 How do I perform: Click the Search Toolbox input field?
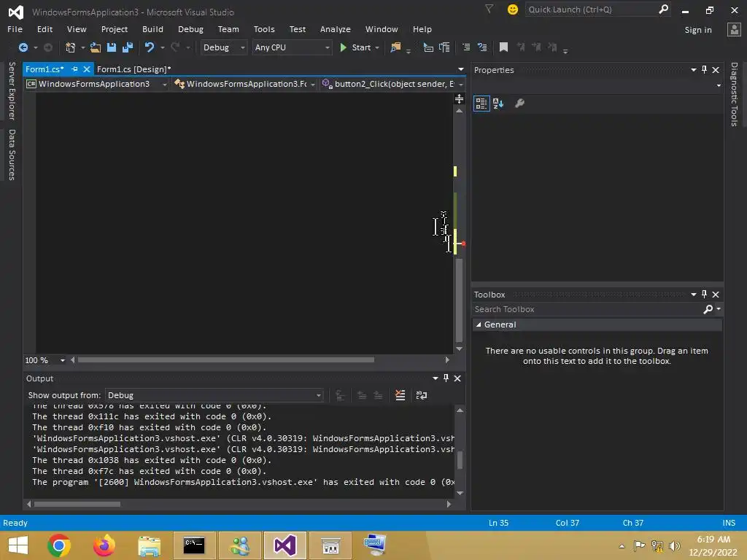coord(588,309)
